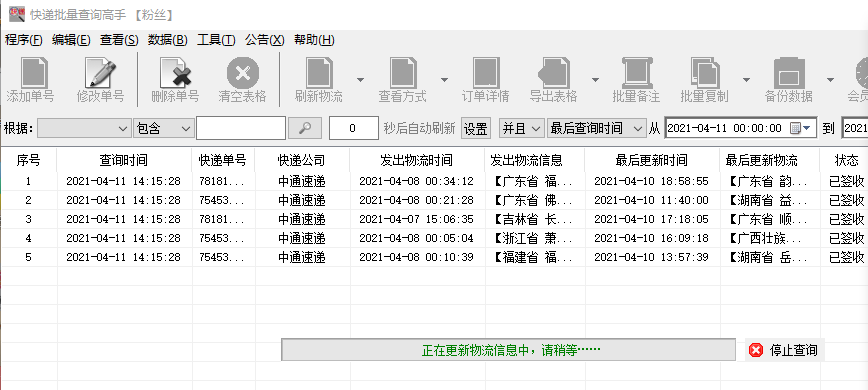
Task: Sort by the 最后更新时间 column header
Action: point(652,160)
